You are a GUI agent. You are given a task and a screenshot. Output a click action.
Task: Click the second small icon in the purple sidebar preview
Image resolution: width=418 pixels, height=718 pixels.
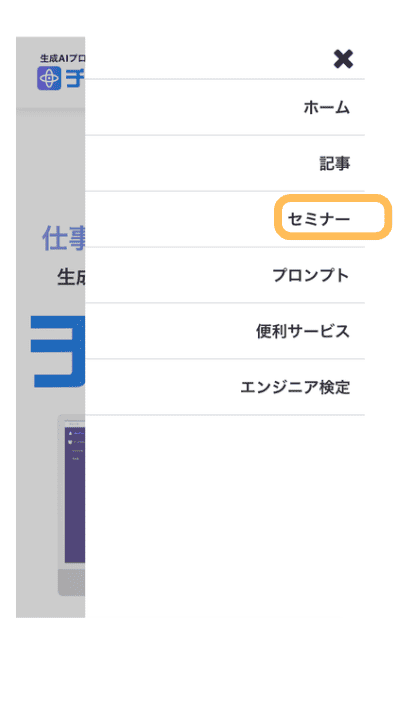(x=70, y=442)
